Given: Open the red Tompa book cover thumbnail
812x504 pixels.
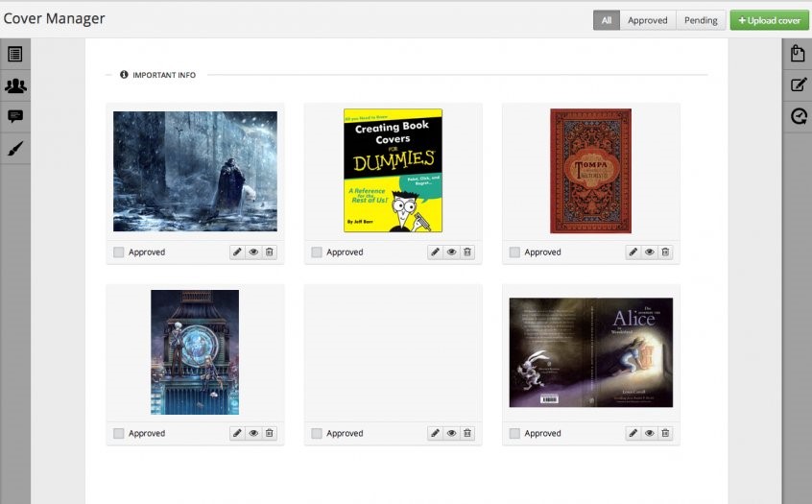Looking at the screenshot, I should click(x=590, y=171).
